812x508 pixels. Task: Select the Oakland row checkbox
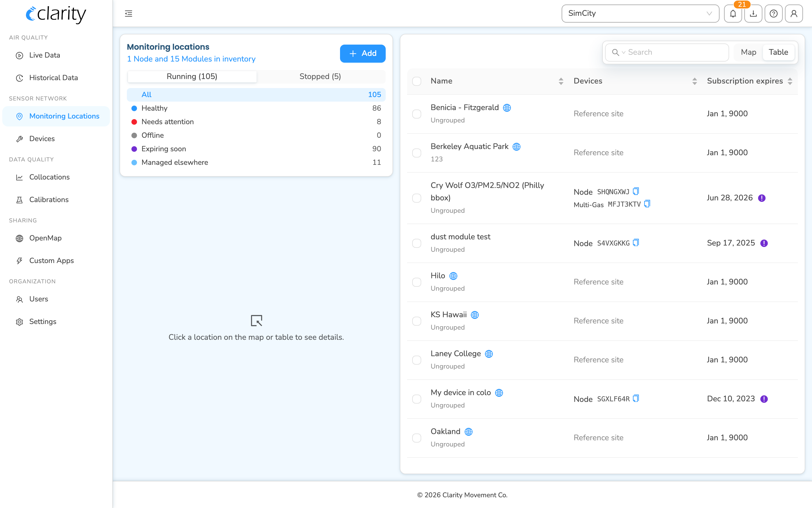tap(417, 438)
